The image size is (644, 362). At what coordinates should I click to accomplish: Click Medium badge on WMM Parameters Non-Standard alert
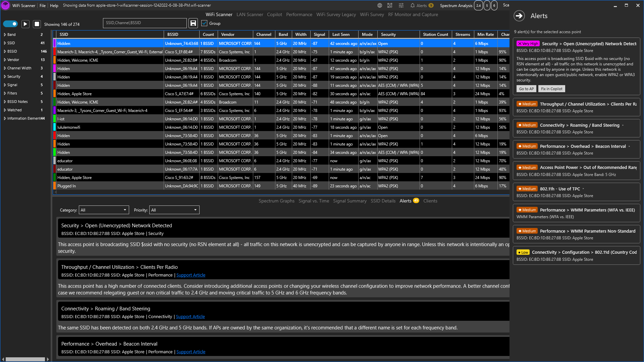(527, 231)
